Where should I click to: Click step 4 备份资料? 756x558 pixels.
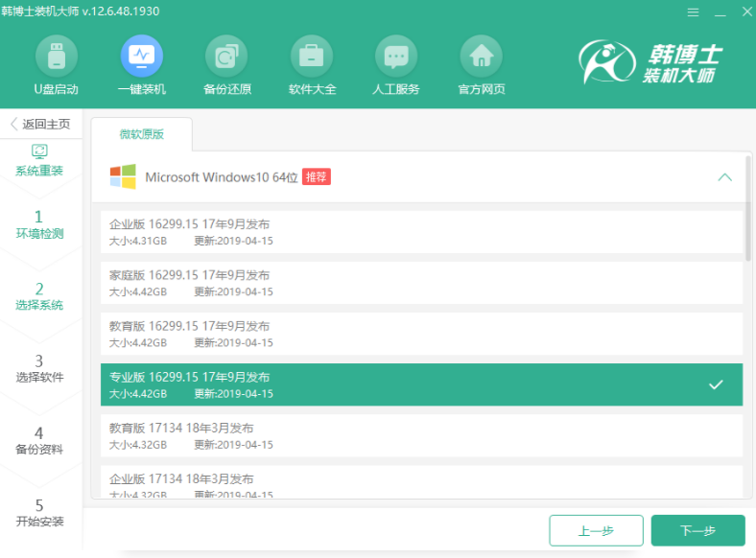[x=39, y=441]
